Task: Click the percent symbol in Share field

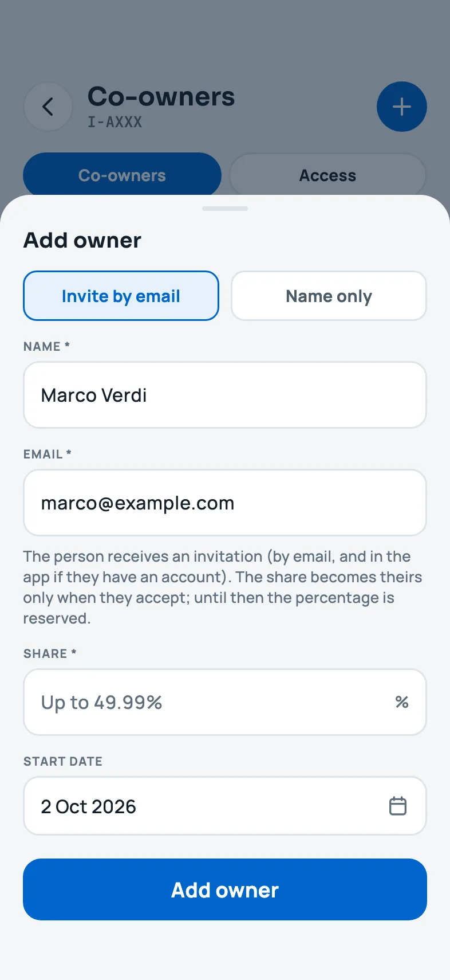Action: click(x=402, y=702)
